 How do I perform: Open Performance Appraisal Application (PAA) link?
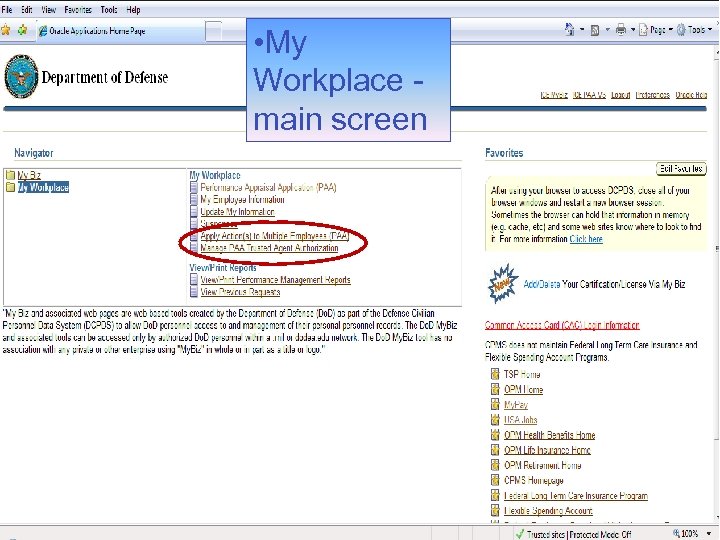click(x=268, y=187)
